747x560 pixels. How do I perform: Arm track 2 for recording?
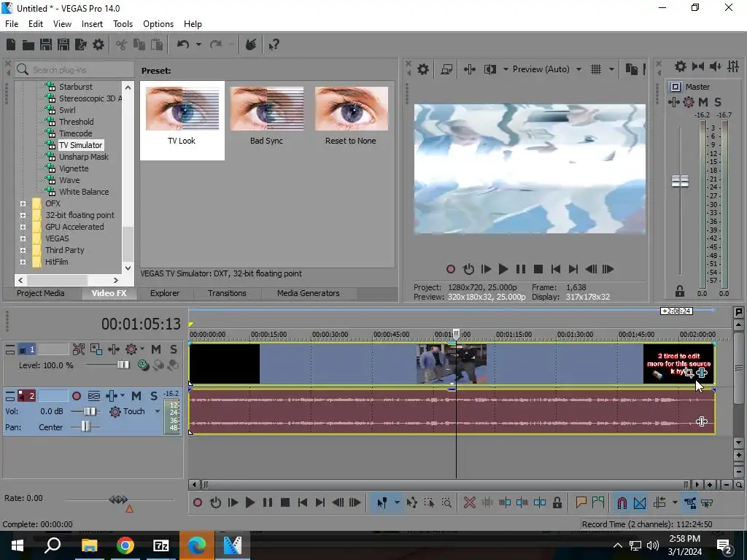76,396
